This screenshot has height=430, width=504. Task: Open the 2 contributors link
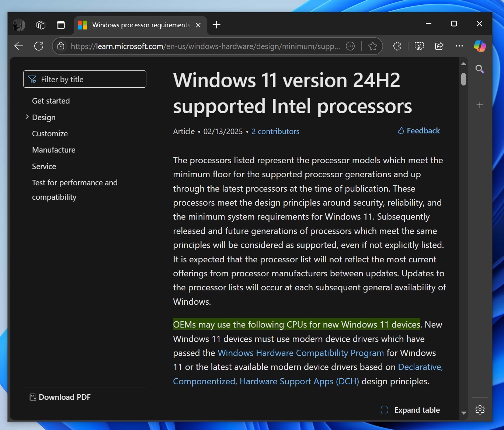[x=275, y=131]
